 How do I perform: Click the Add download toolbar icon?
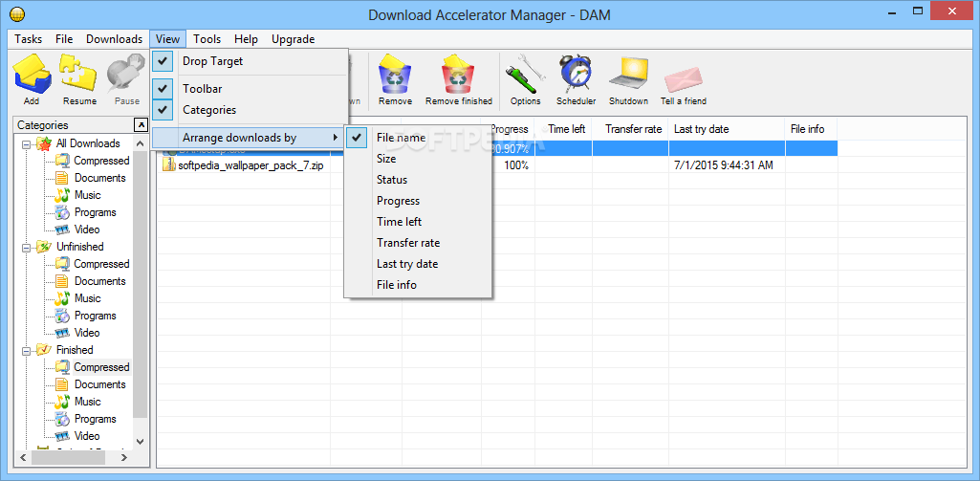[32, 75]
